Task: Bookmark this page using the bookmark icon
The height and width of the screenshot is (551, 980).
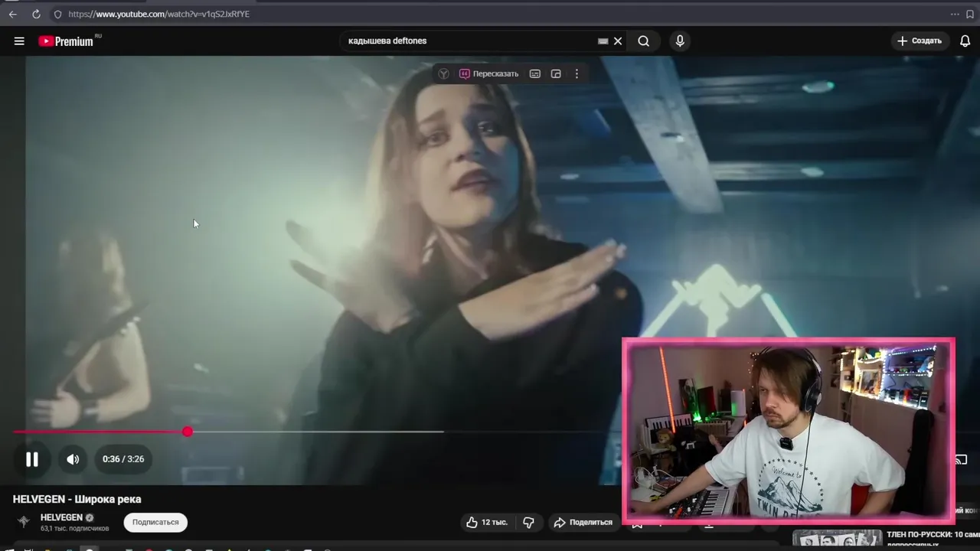Action: [x=972, y=14]
